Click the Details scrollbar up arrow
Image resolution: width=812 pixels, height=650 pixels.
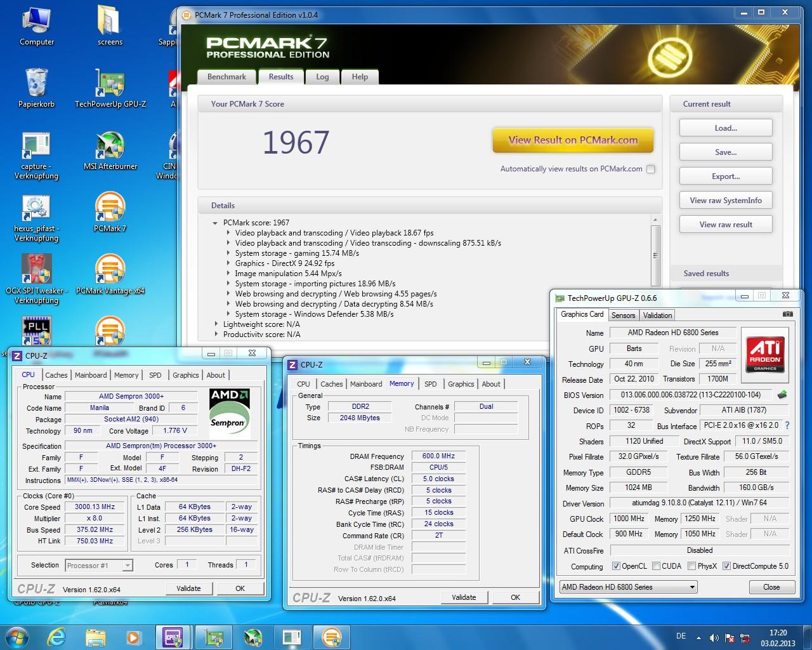[x=655, y=220]
